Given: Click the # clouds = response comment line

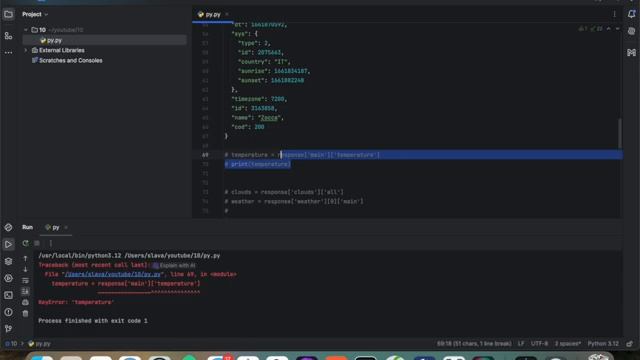Looking at the screenshot, I should pos(284,192).
